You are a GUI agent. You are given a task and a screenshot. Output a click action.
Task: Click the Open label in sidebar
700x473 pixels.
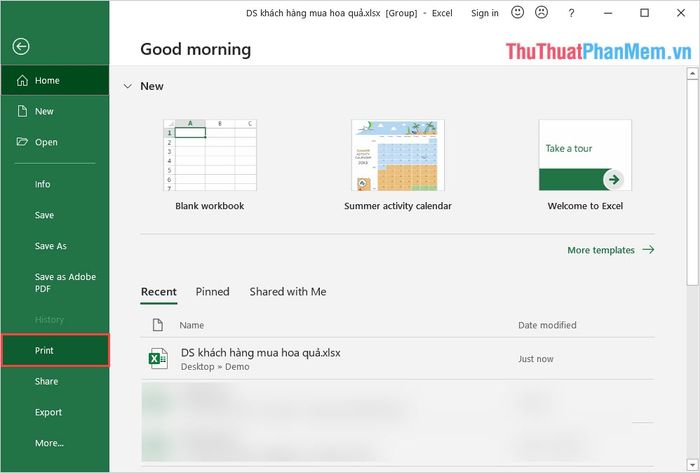point(46,142)
